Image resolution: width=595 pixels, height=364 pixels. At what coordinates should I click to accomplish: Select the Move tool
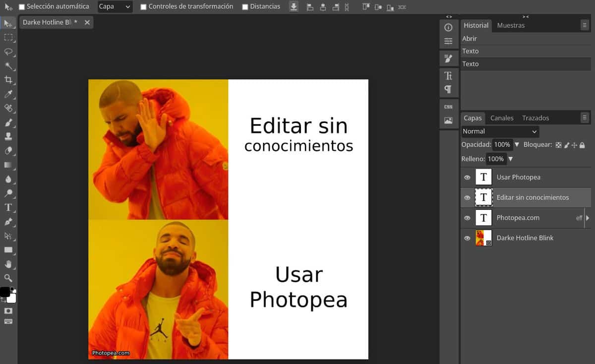coord(8,23)
